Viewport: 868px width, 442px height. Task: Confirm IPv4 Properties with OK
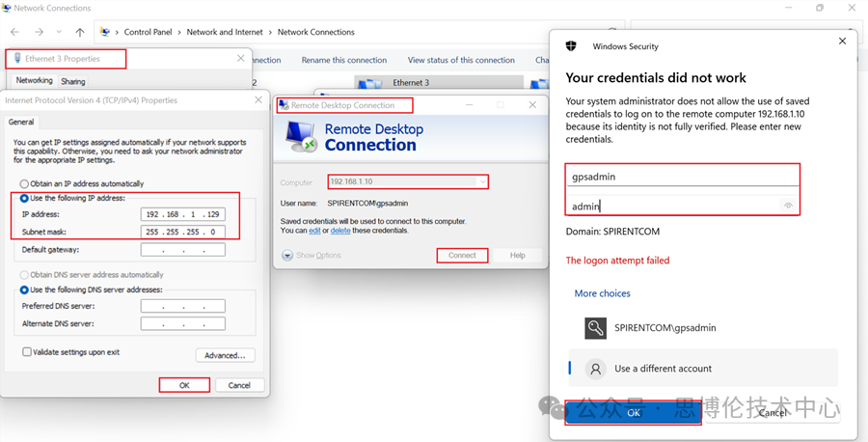184,385
